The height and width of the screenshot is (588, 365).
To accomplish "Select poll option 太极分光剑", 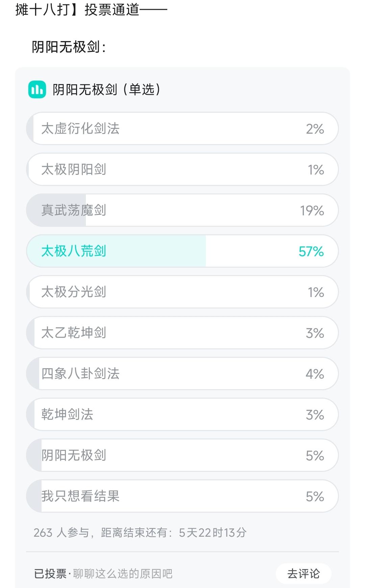I will point(182,292).
